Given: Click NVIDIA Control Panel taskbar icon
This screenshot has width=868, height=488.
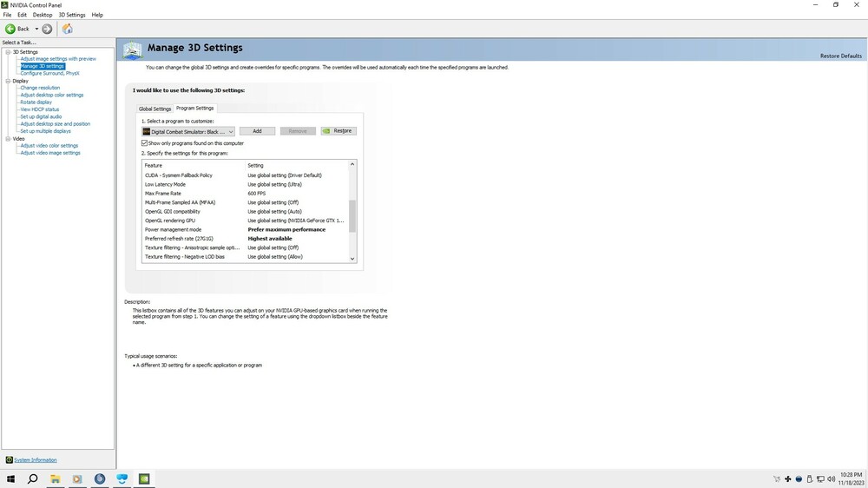Looking at the screenshot, I should point(144,478).
